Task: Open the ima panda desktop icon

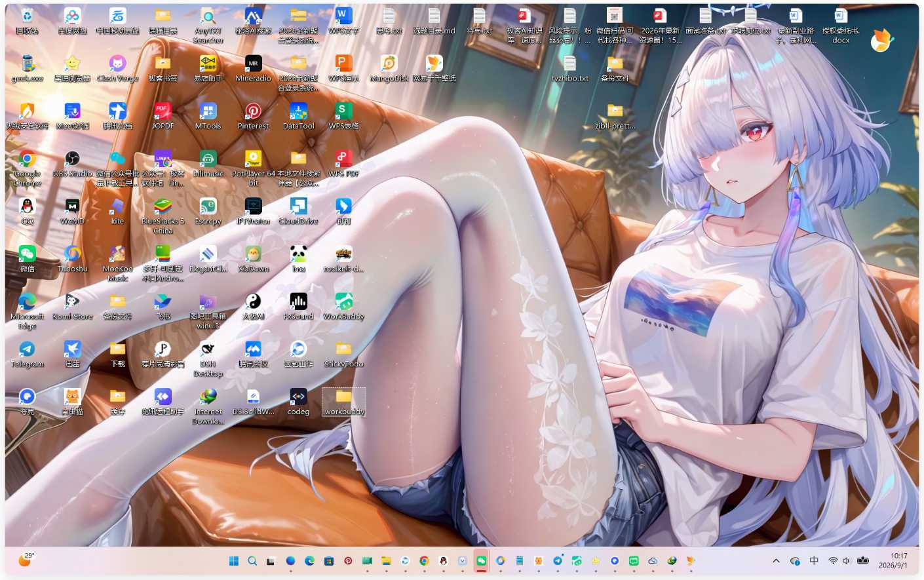Action: (x=298, y=260)
